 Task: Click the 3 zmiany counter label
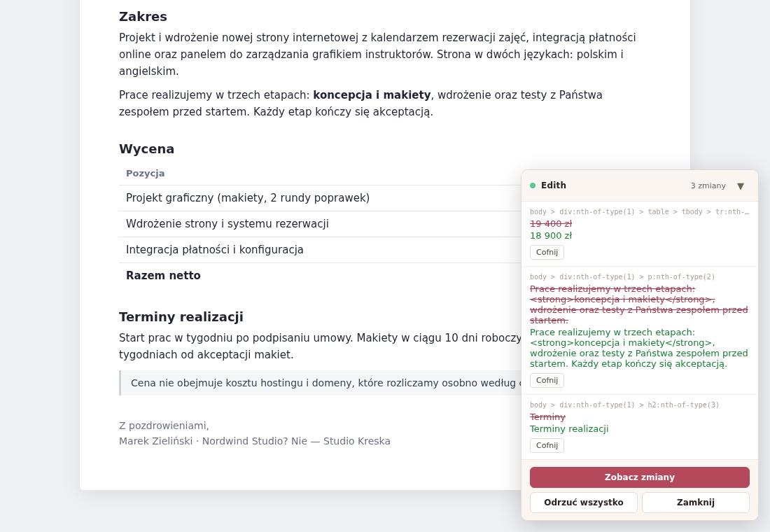pyautogui.click(x=708, y=185)
